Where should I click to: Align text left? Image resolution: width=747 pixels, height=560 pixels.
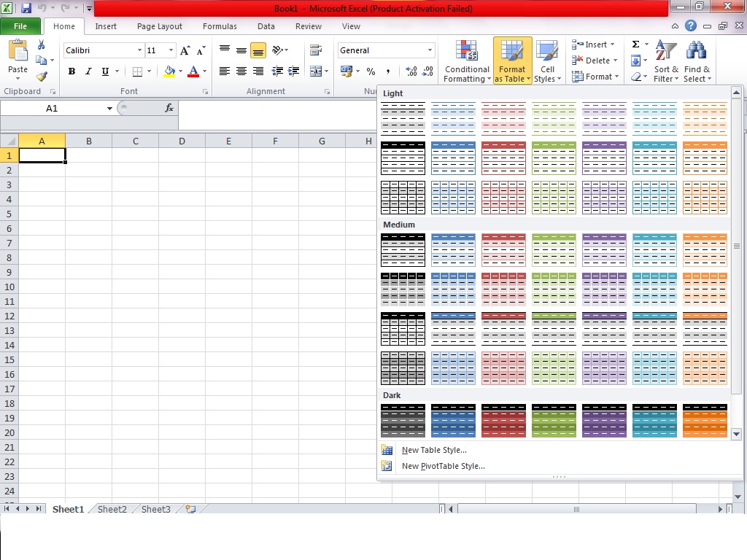225,71
